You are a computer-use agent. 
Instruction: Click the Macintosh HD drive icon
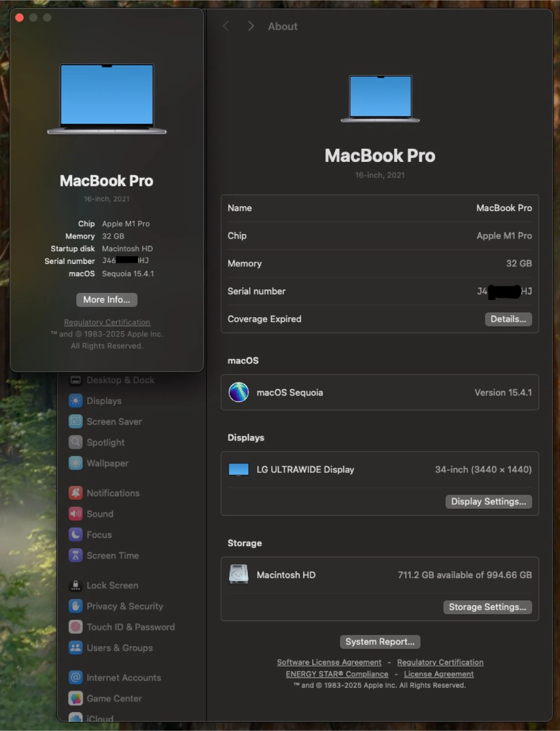[x=239, y=575]
